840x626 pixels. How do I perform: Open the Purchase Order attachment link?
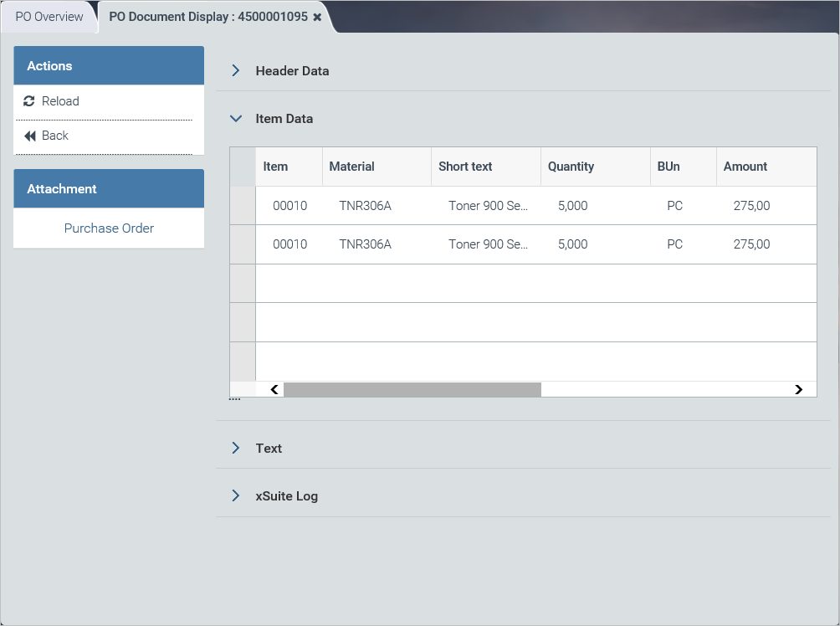109,228
